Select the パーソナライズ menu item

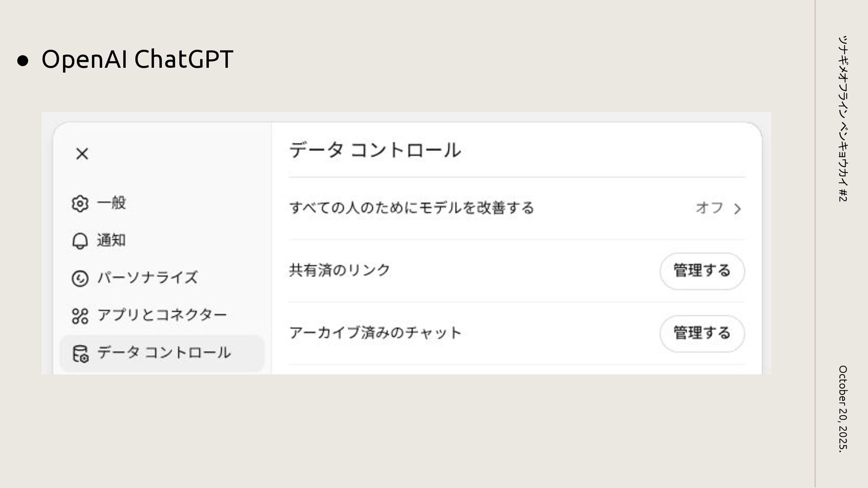click(147, 277)
